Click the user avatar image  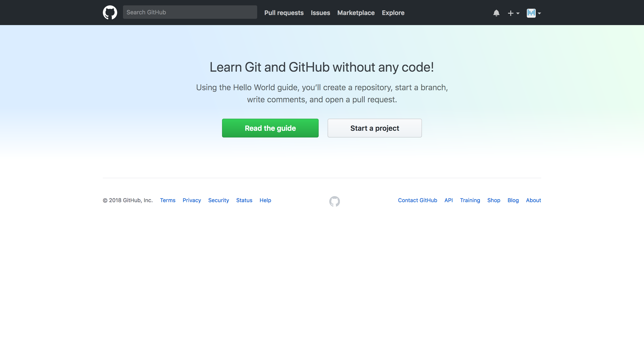pos(531,13)
